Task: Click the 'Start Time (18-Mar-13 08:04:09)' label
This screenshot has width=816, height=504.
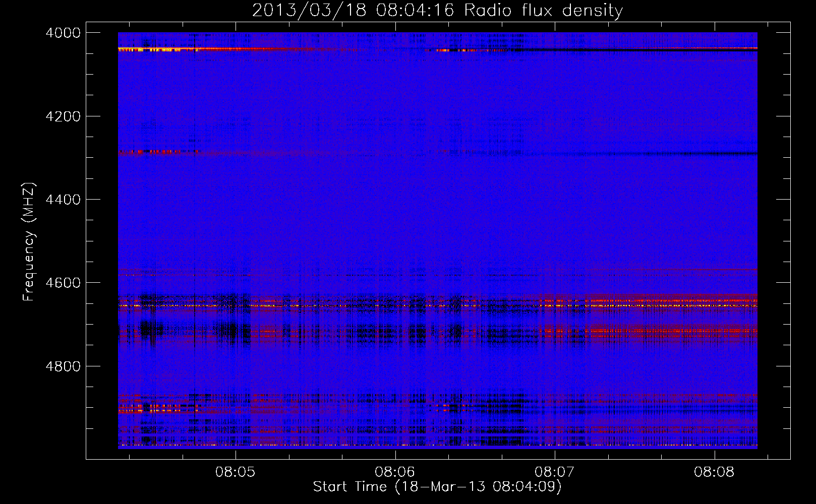Action: pos(437,487)
